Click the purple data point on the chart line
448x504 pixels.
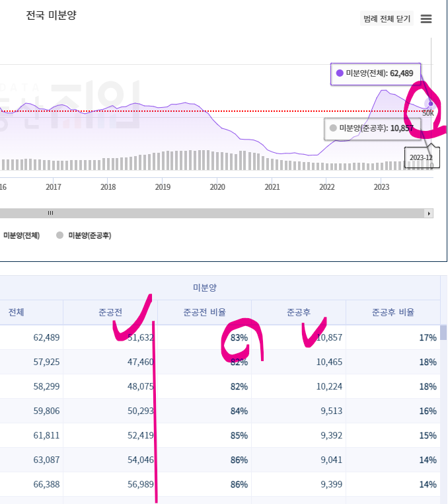tap(430, 104)
